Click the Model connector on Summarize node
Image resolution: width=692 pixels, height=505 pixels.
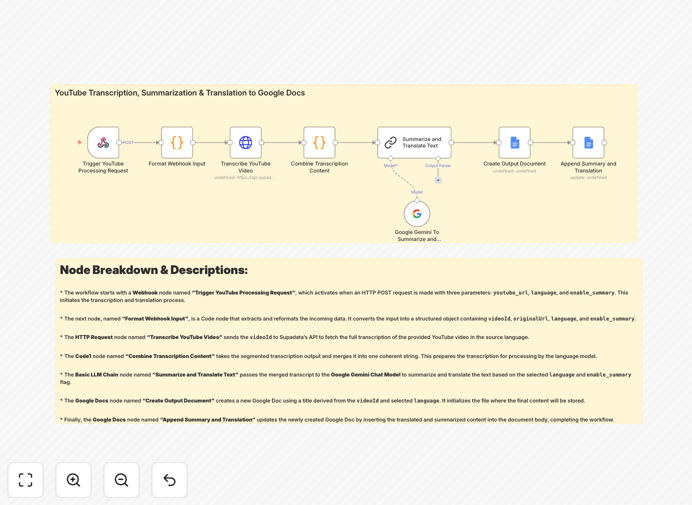pos(390,158)
